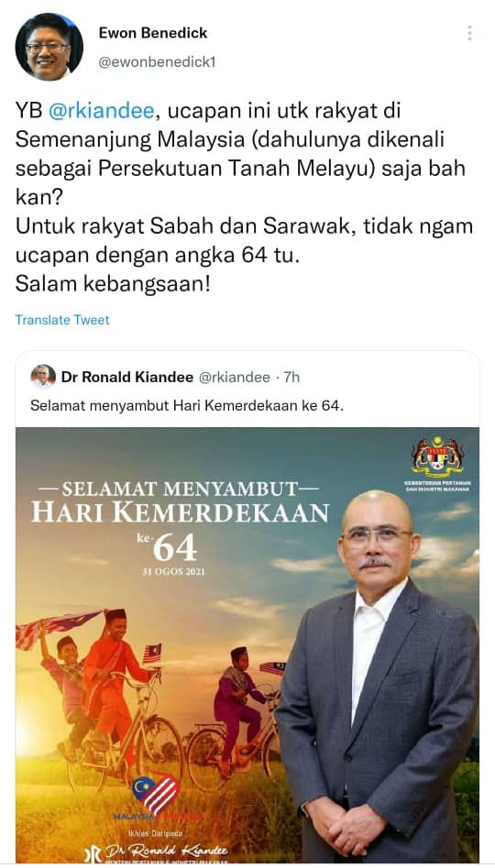Open the three-dot more options menu
The width and height of the screenshot is (495, 868).
pos(469,33)
